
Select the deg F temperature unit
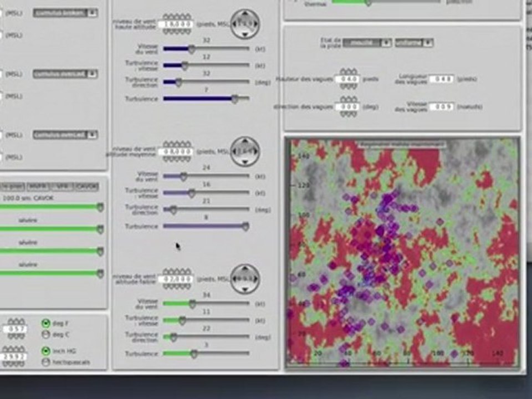point(45,323)
